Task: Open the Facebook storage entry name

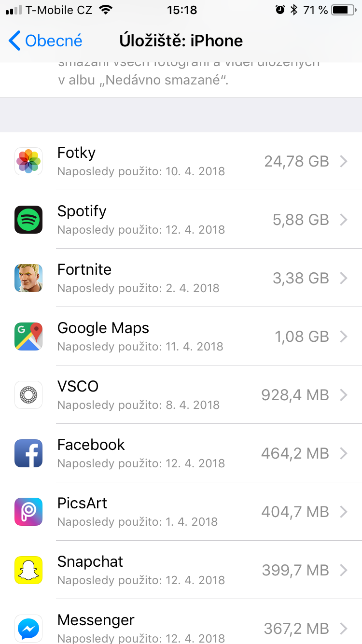Action: (x=91, y=445)
